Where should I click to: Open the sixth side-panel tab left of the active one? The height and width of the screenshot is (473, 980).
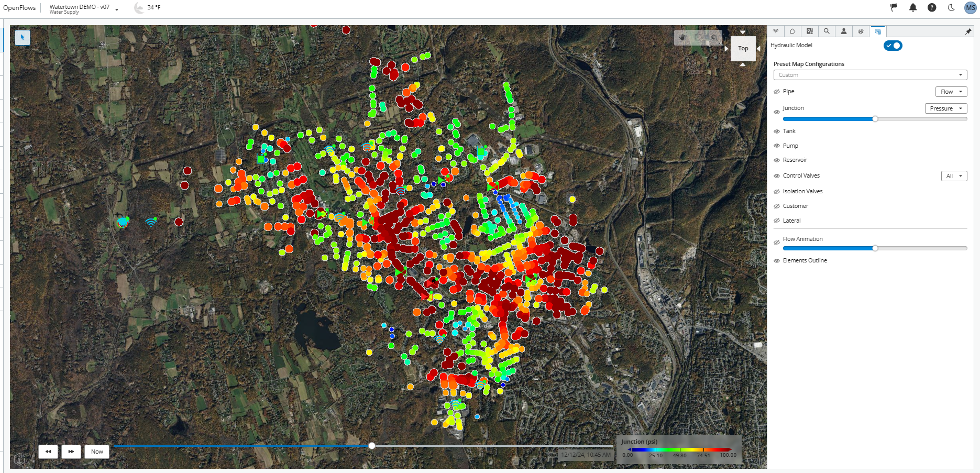pos(861,31)
